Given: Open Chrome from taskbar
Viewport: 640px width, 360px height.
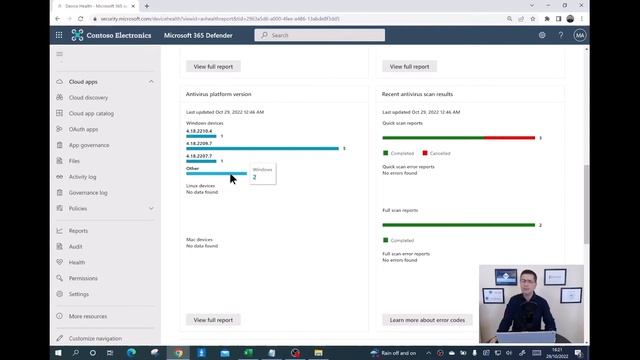Looking at the screenshot, I should tap(179, 353).
